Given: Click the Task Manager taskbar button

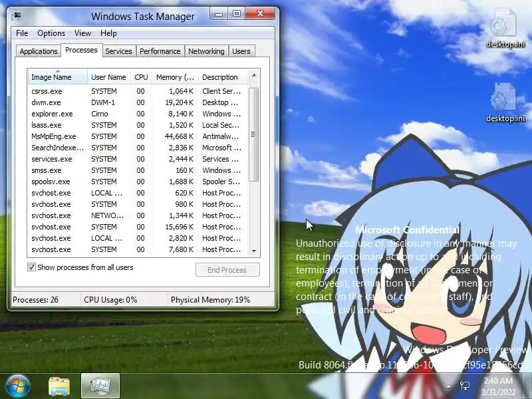Looking at the screenshot, I should pos(100,386).
